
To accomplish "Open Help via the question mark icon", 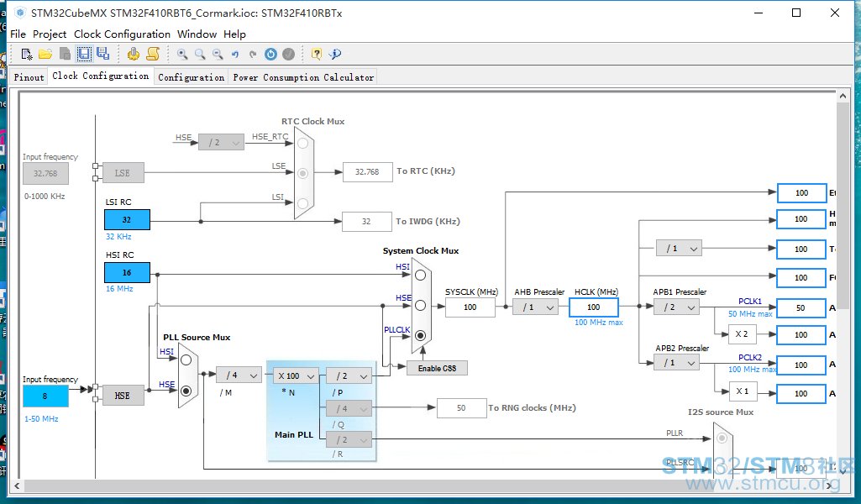I will pos(317,54).
